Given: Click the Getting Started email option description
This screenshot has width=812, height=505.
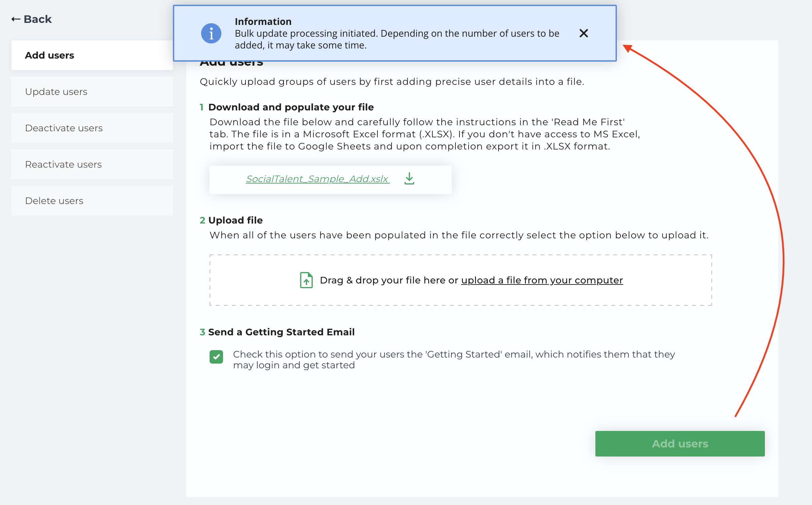Looking at the screenshot, I should pos(454,360).
